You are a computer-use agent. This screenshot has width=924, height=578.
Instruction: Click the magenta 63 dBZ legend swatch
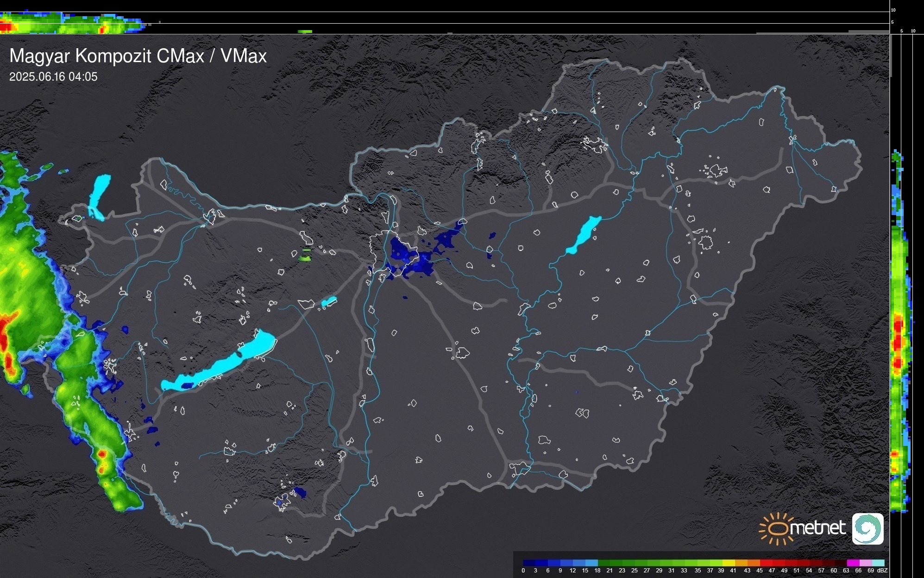tap(853, 563)
